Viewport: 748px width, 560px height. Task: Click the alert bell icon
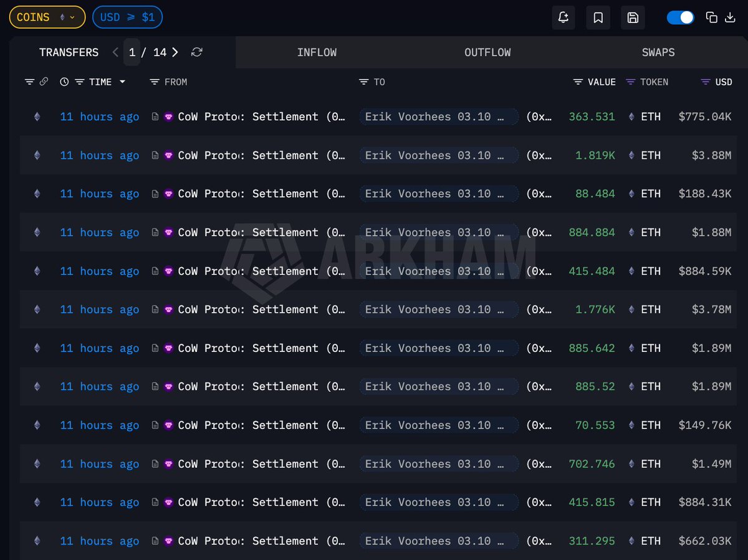pos(563,17)
